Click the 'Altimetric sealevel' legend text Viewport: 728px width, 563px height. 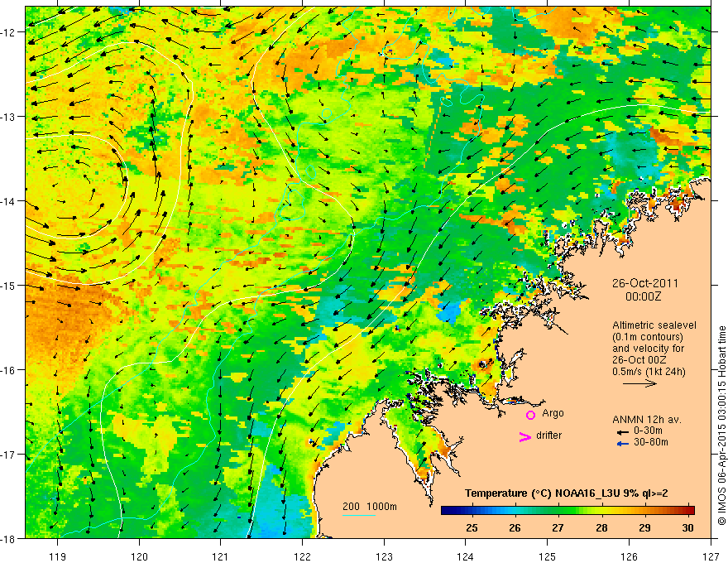tap(654, 325)
